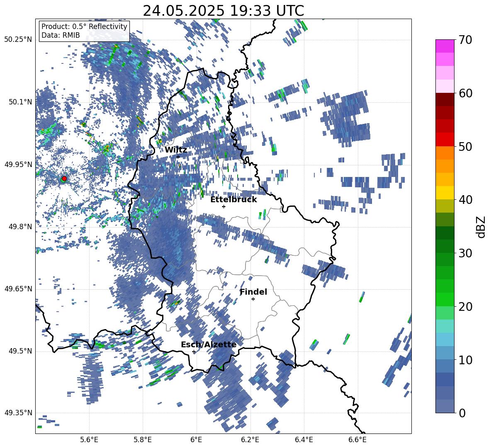491x448 pixels.
Task: Click the 20 dBZ colorbar tick label
Action: [x=465, y=307]
